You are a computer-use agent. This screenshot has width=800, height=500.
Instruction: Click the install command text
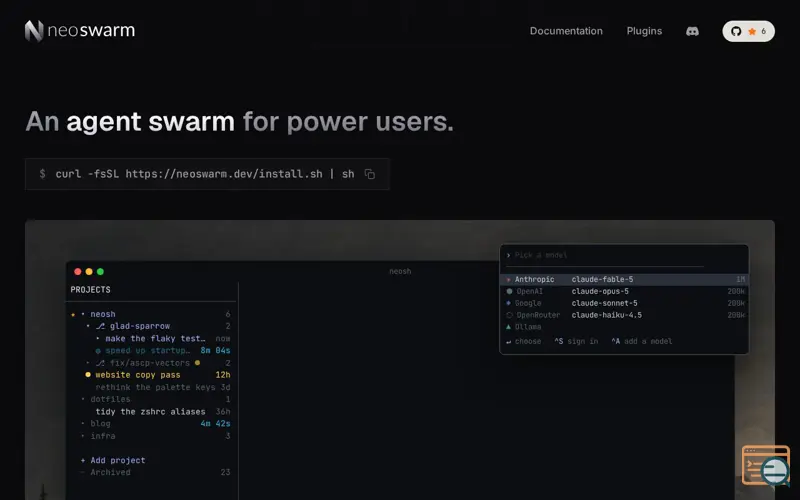click(x=205, y=174)
